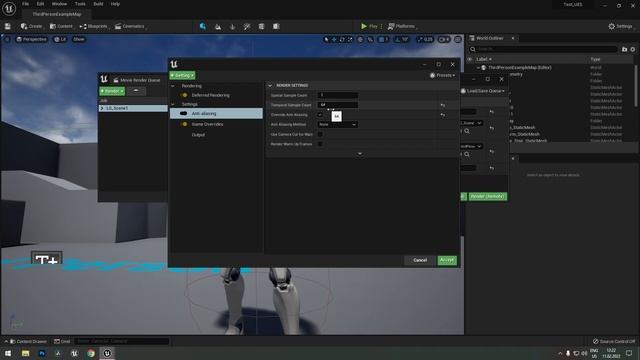Click Cancel in the settings dialog
This screenshot has width=640, height=360.
pos(420,260)
